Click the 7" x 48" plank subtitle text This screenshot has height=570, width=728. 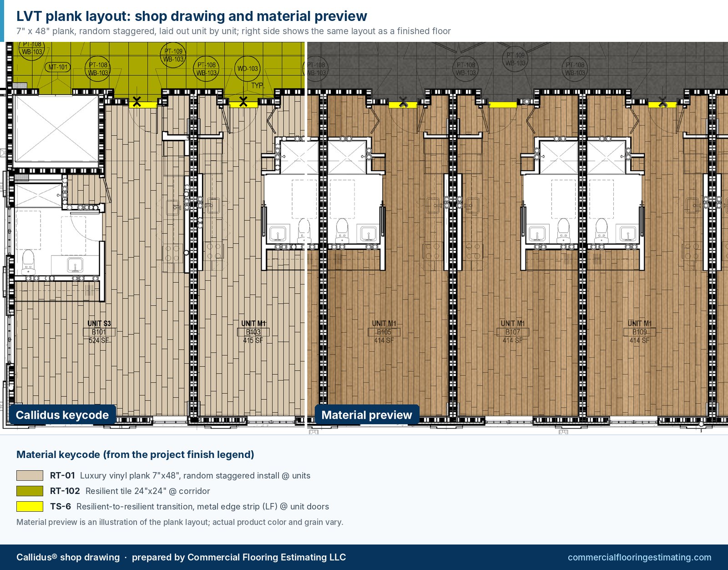[233, 31]
